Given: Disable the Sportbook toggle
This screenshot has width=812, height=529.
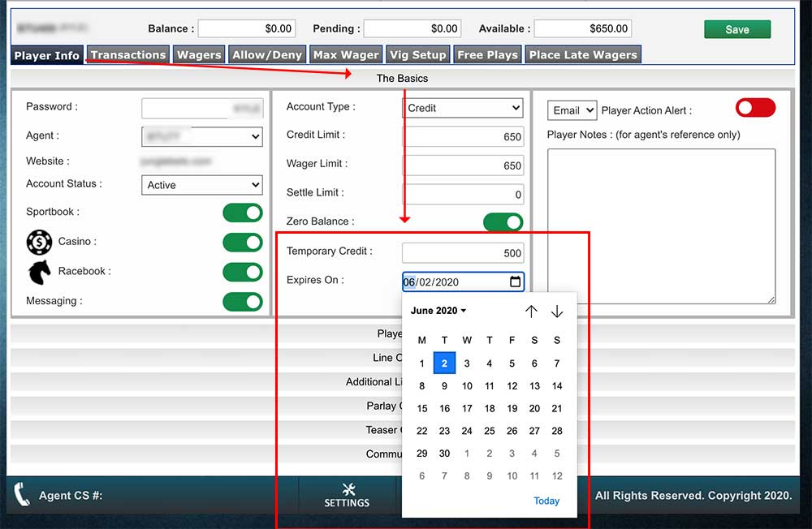Looking at the screenshot, I should point(244,212).
